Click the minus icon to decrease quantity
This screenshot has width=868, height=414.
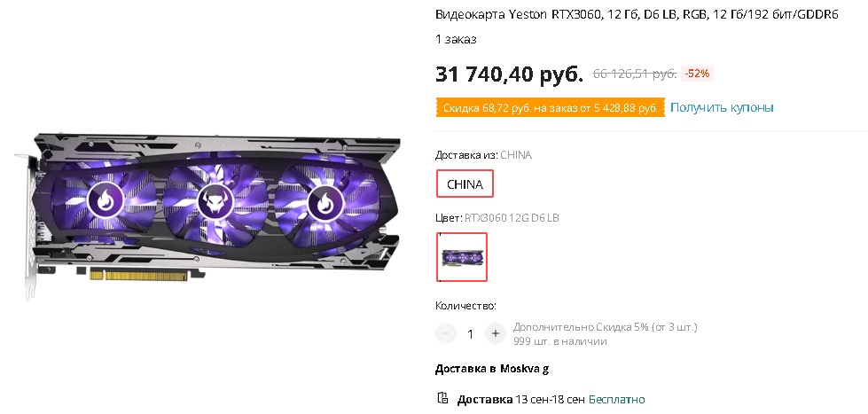(446, 333)
